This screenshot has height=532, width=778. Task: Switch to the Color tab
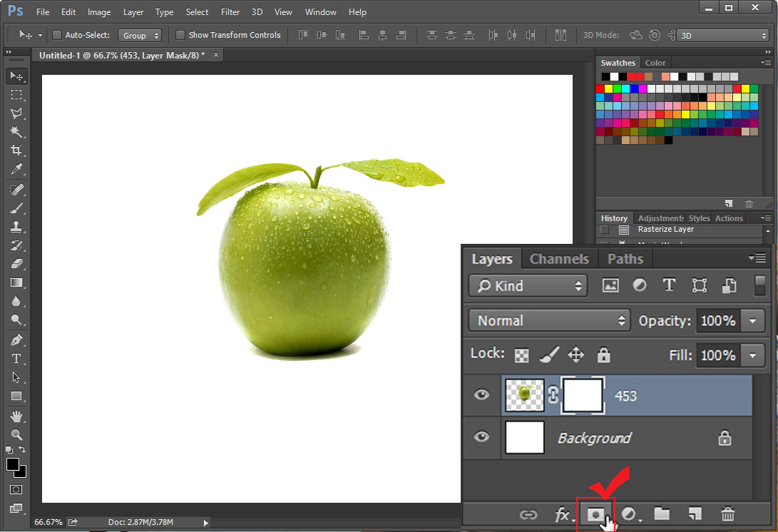[x=655, y=63]
